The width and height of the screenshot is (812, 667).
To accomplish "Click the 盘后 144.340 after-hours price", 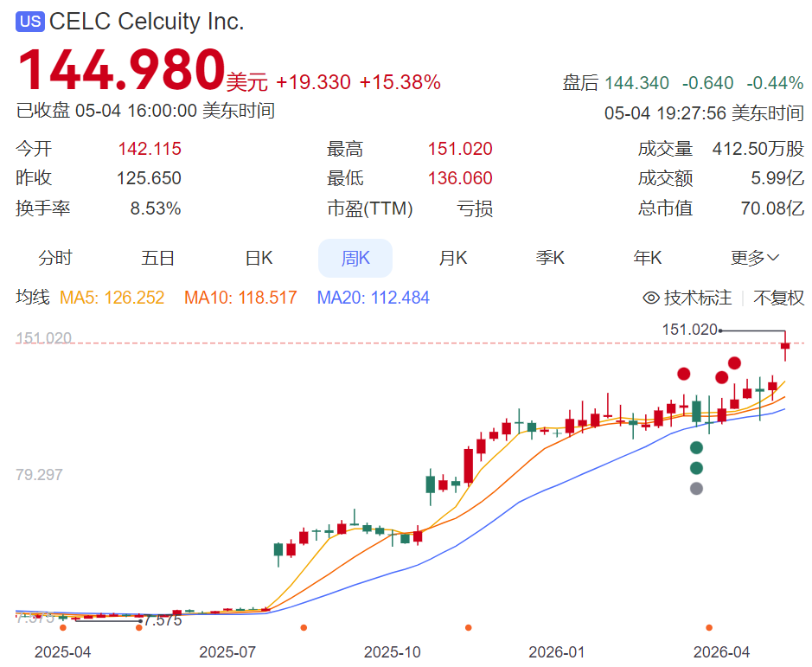I will 636,83.
